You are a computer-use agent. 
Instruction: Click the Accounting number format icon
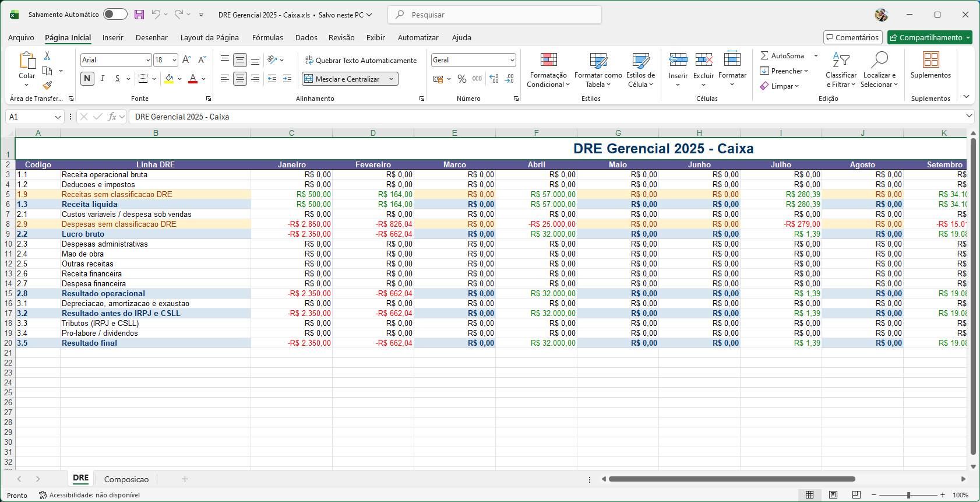439,79
